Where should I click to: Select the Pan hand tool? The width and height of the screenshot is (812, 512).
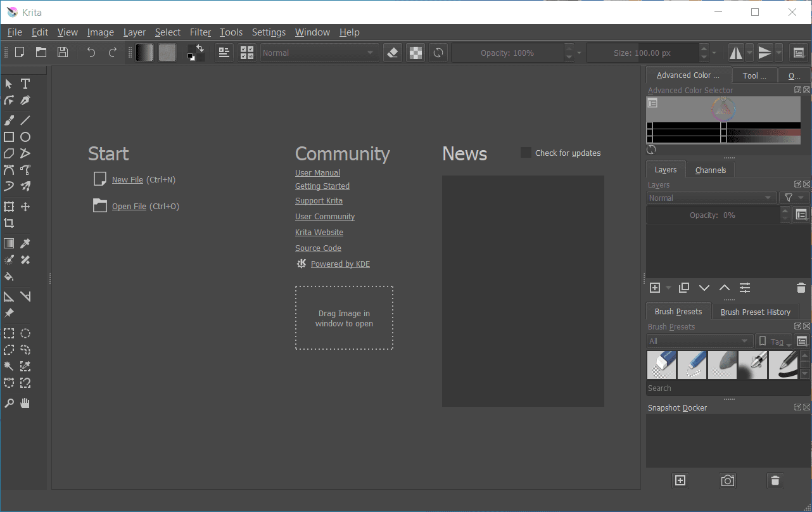25,403
